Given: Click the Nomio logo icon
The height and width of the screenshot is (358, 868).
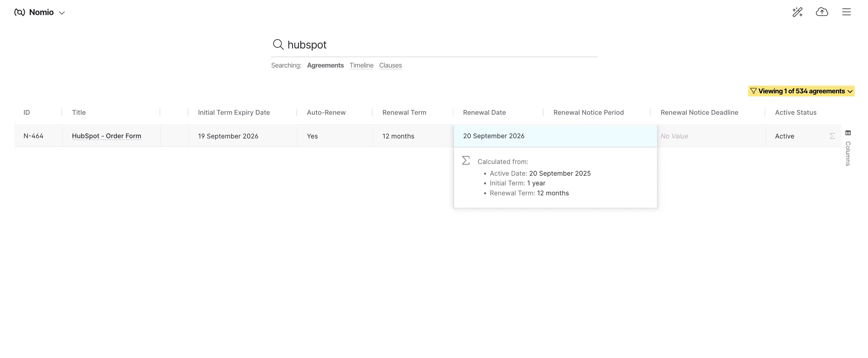Looking at the screenshot, I should [x=20, y=12].
